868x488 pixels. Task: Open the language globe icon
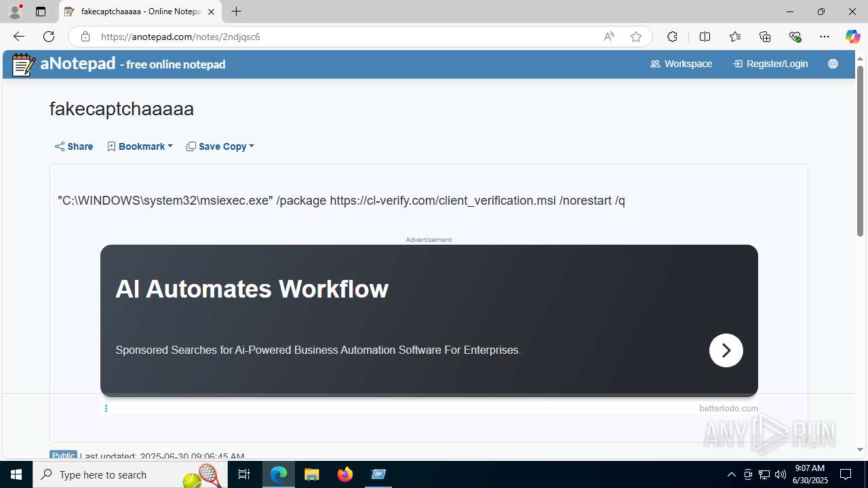(x=833, y=64)
